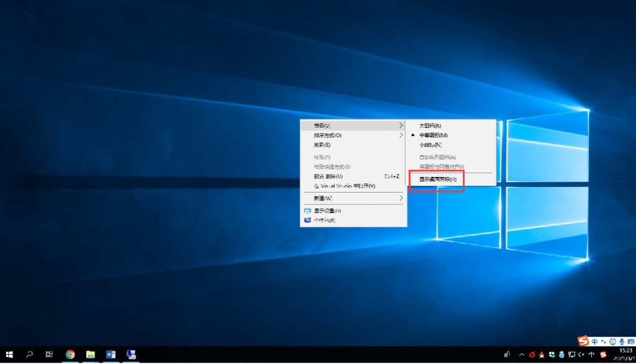The height and width of the screenshot is (364, 636).
Task: Open Task View from the taskbar
Action: (x=49, y=355)
